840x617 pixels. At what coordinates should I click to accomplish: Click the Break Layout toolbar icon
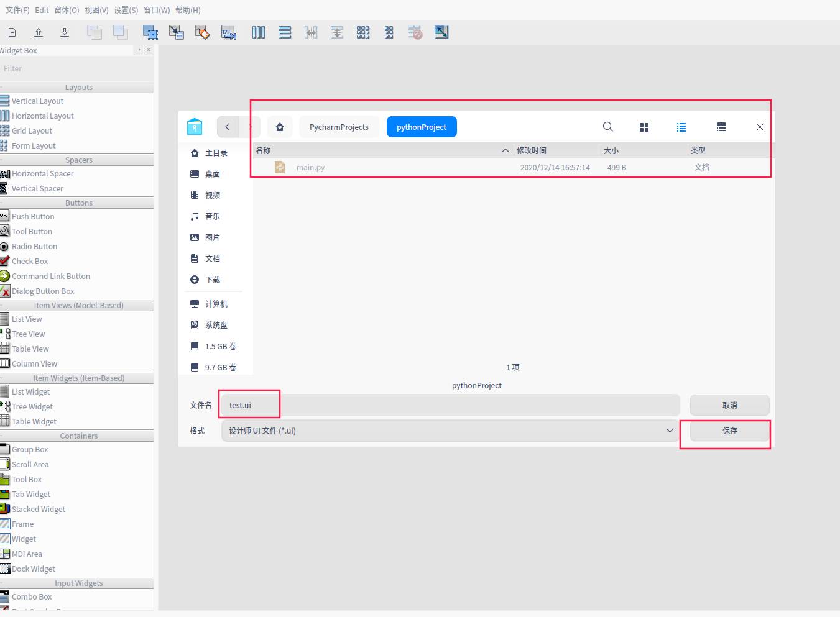click(x=415, y=32)
